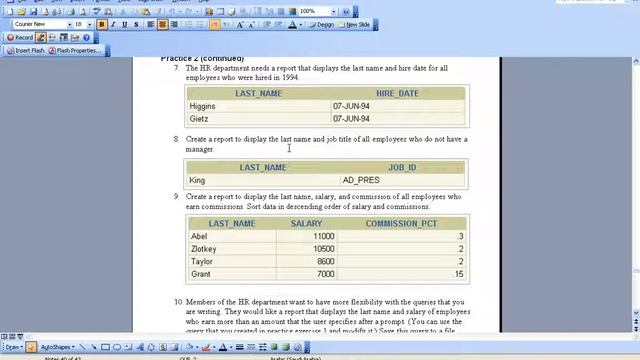Select the Oval drawing tool
The width and height of the screenshot is (640, 360).
tap(117, 347)
